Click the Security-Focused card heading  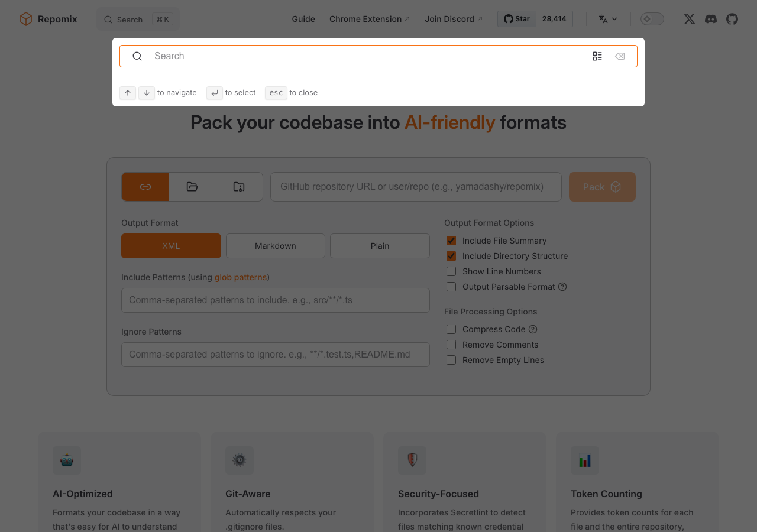438,494
